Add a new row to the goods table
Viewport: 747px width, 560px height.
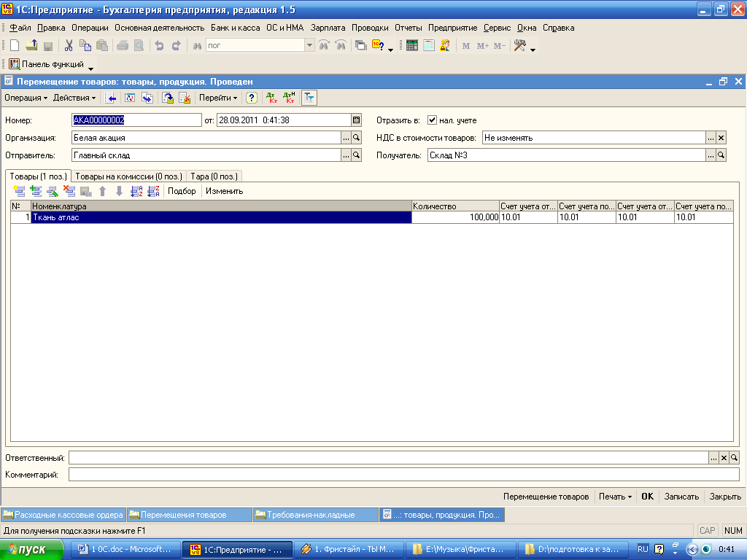[19, 192]
